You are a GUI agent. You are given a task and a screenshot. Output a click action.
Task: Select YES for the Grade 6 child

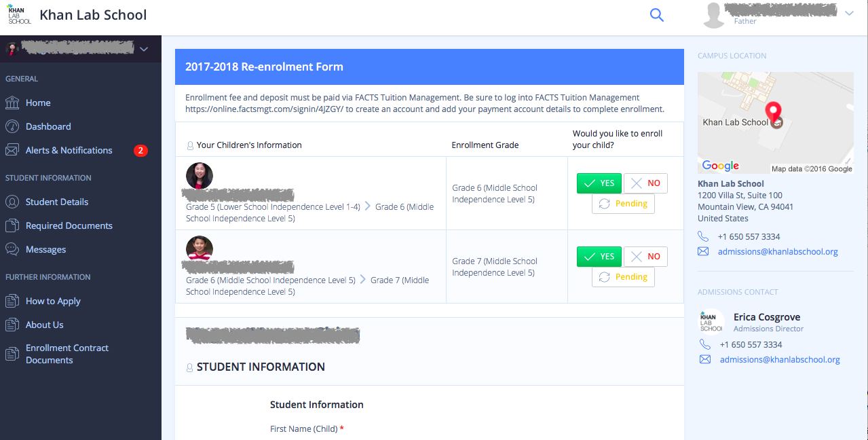(599, 183)
